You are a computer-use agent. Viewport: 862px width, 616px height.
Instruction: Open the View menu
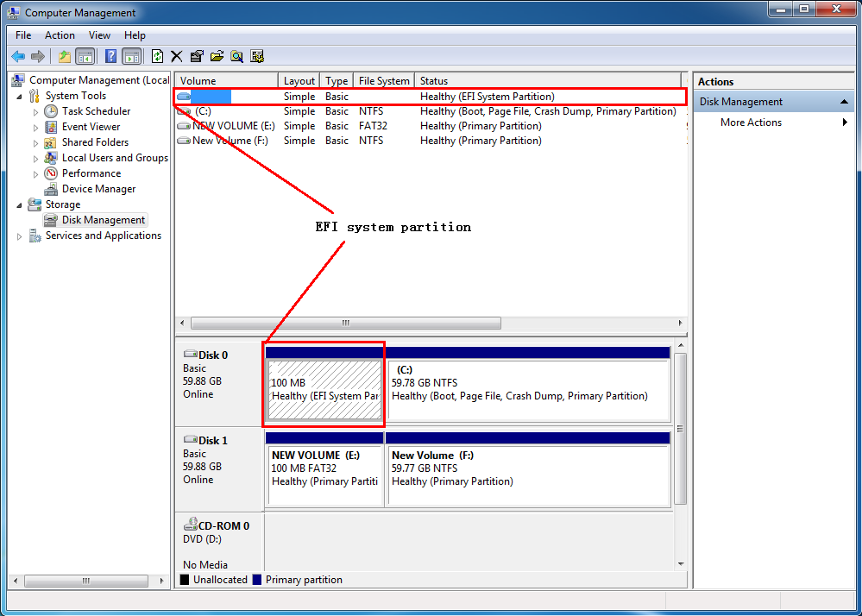coord(99,35)
